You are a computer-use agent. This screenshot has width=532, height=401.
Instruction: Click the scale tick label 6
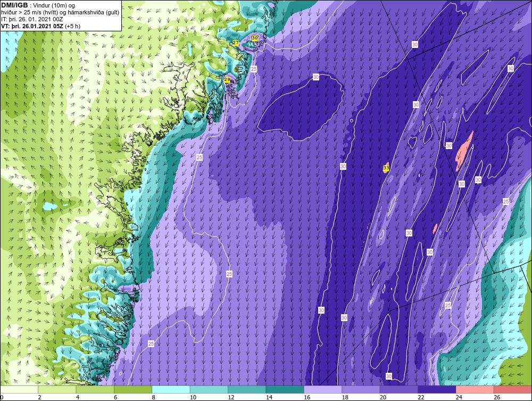pyautogui.click(x=115, y=397)
